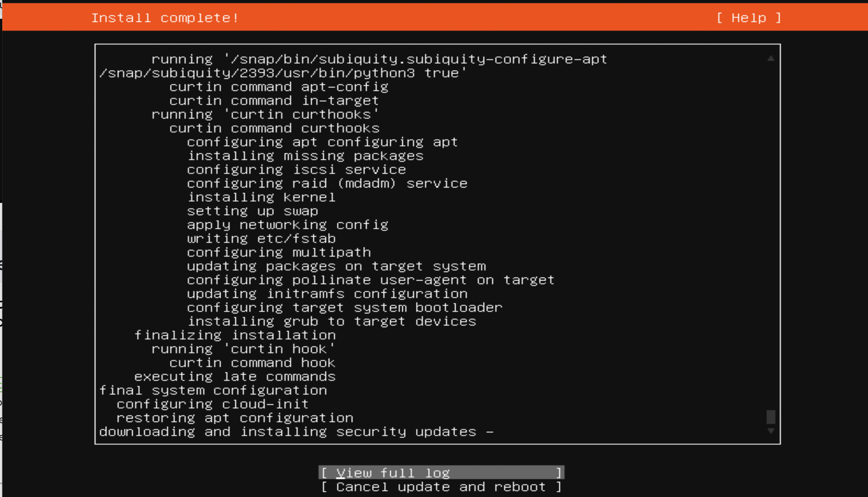Click the 'setting up swap' log entry
Image resolution: width=868 pixels, height=497 pixels.
(x=252, y=211)
